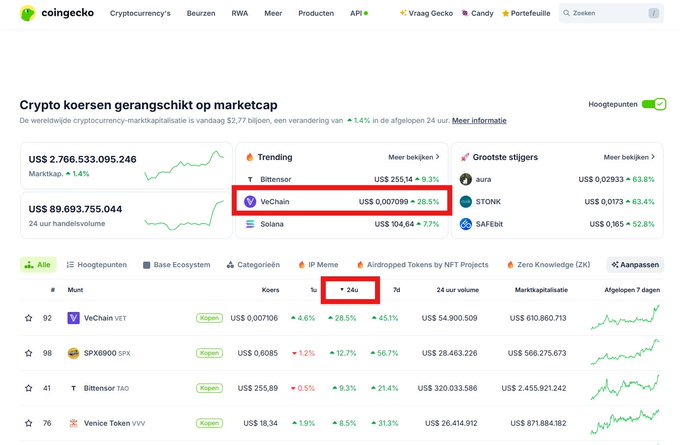Open STONK coin icon in Grootste stijgers
Image resolution: width=680 pixels, height=445 pixels.
[x=465, y=201]
